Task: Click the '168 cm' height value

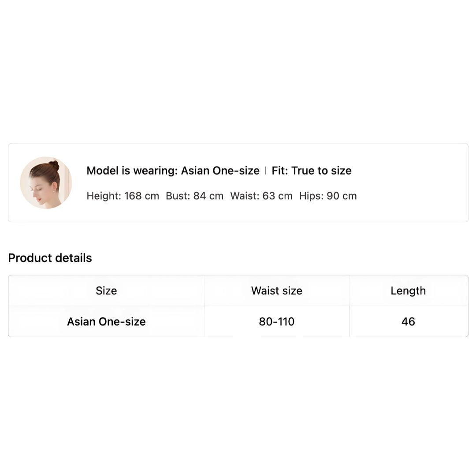Action: click(141, 196)
